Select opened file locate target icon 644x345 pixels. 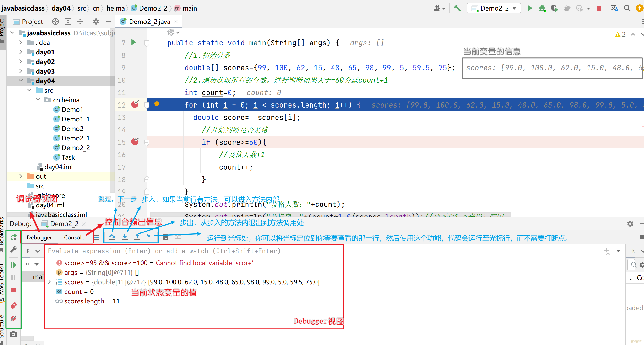55,22
